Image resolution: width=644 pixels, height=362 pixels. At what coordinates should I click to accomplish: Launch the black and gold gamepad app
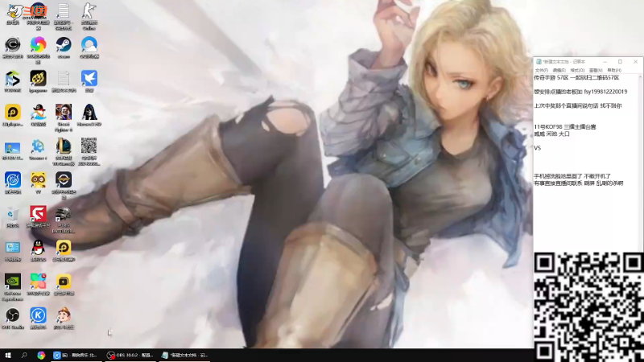point(38,78)
